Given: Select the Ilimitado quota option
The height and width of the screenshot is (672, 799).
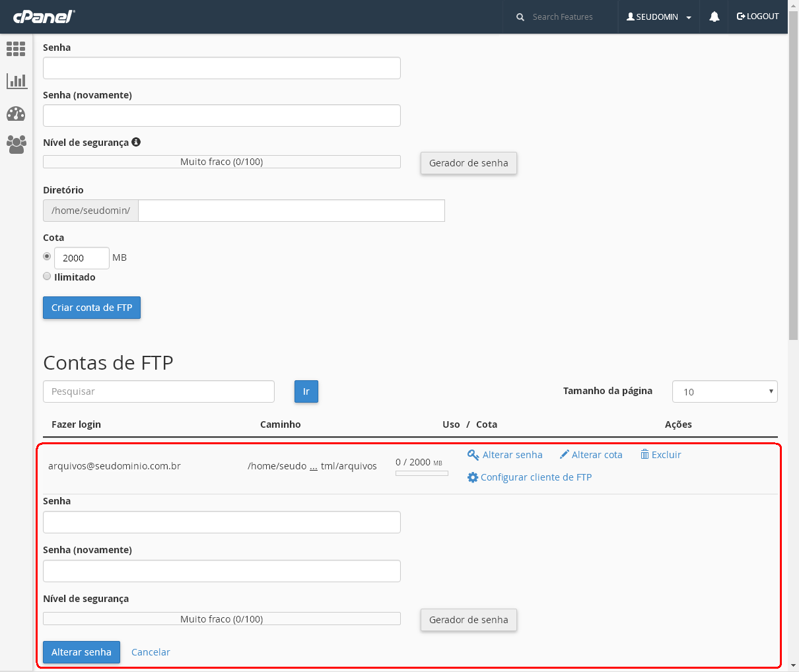Looking at the screenshot, I should tap(47, 277).
